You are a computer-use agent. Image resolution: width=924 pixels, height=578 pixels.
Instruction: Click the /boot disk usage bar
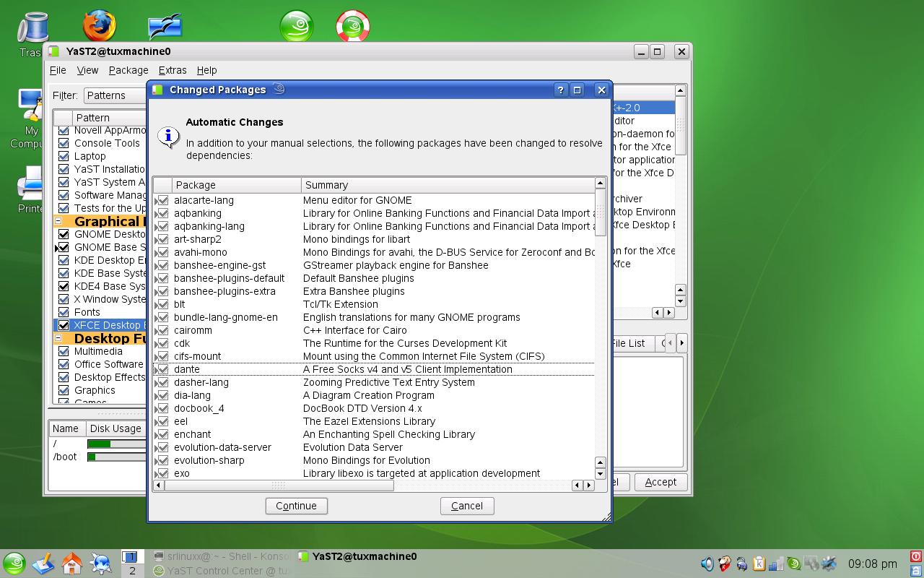pos(117,457)
